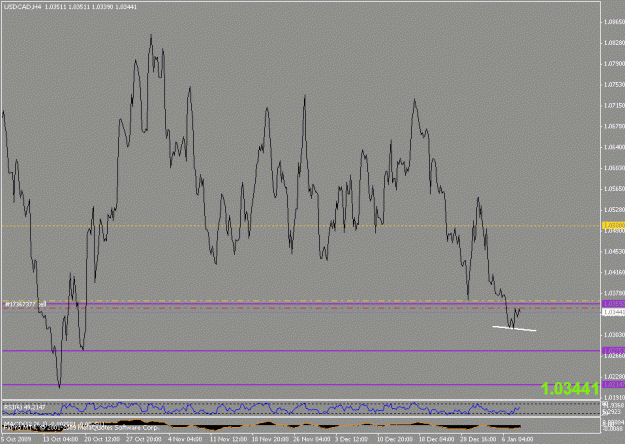Click the 6 Jan 04:00 date label
The width and height of the screenshot is (625, 444).
(517, 440)
